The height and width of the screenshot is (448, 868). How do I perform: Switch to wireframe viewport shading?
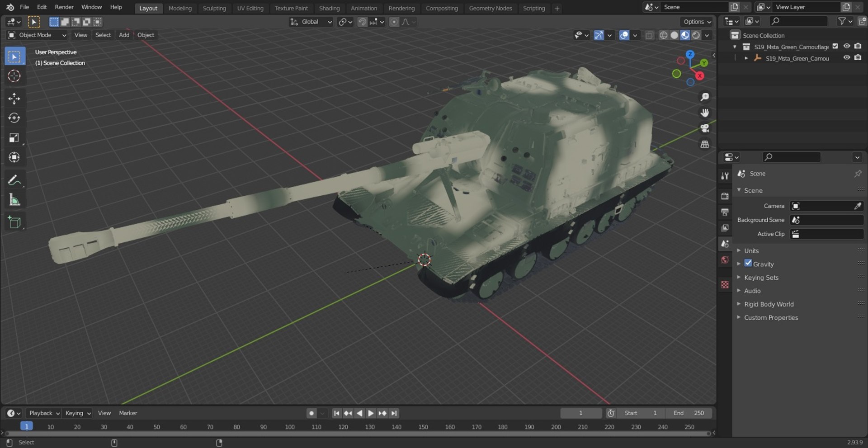[x=663, y=35]
